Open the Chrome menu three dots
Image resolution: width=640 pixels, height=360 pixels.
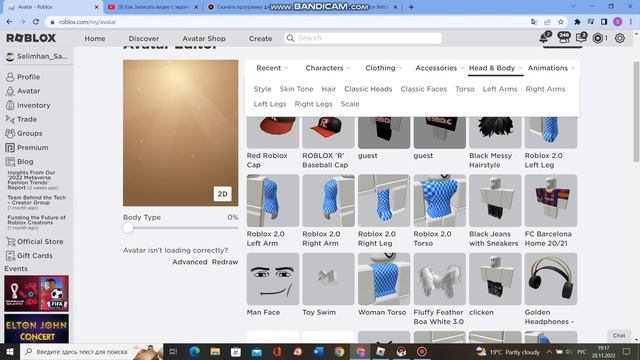pos(631,22)
